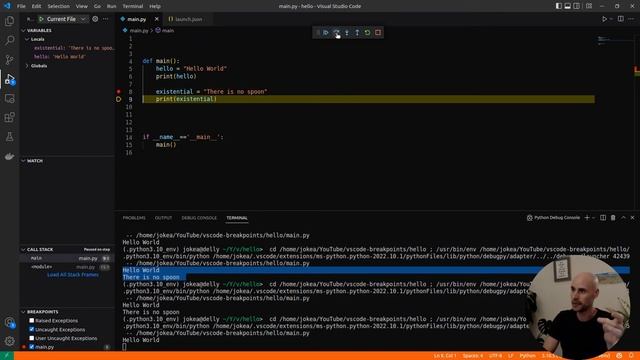The width and height of the screenshot is (640, 360).
Task: Open new terminal profile dropdown
Action: pyautogui.click(x=593, y=218)
